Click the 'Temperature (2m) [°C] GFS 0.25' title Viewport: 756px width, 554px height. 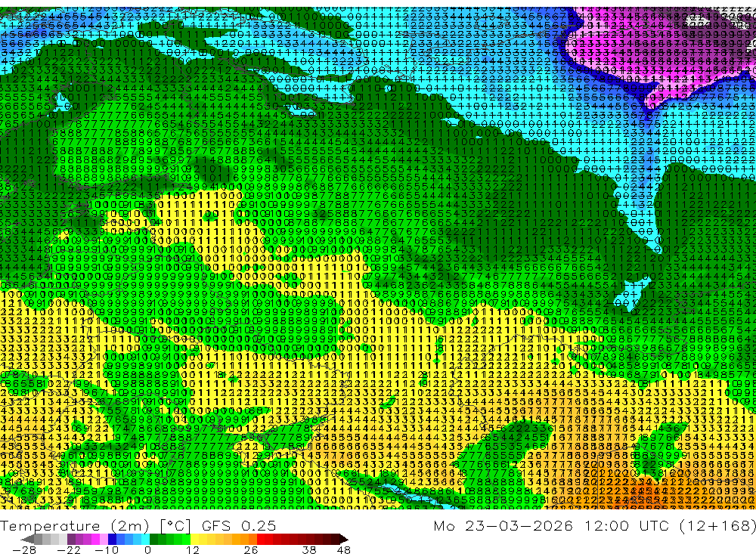tap(138, 525)
